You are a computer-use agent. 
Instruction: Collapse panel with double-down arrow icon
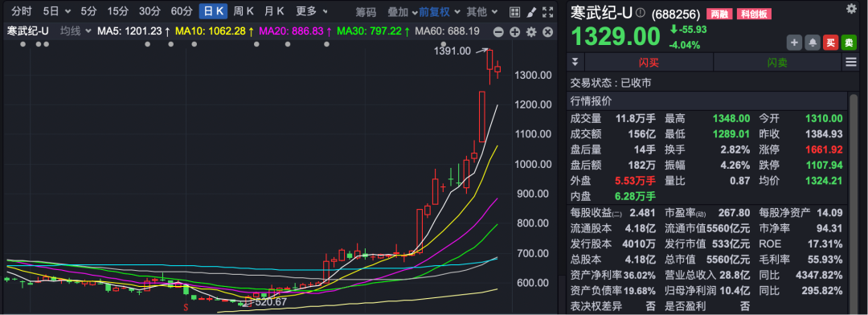tap(575, 62)
